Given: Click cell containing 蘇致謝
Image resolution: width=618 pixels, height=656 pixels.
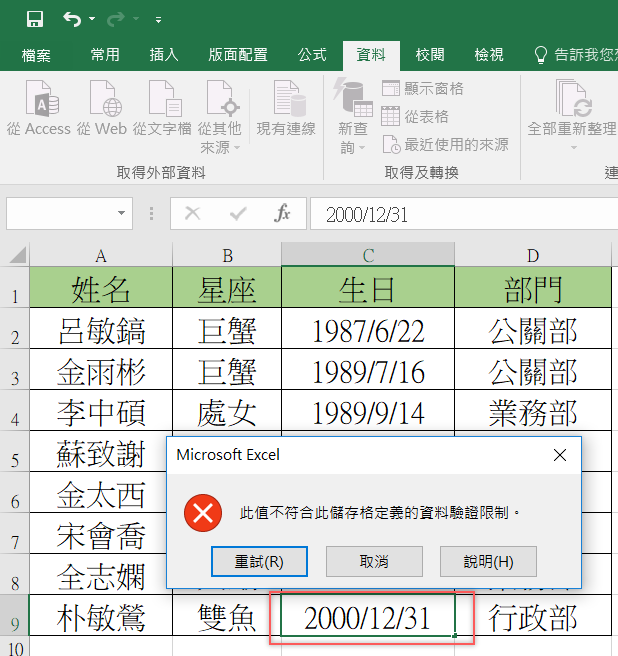Looking at the screenshot, I should 98,452.
